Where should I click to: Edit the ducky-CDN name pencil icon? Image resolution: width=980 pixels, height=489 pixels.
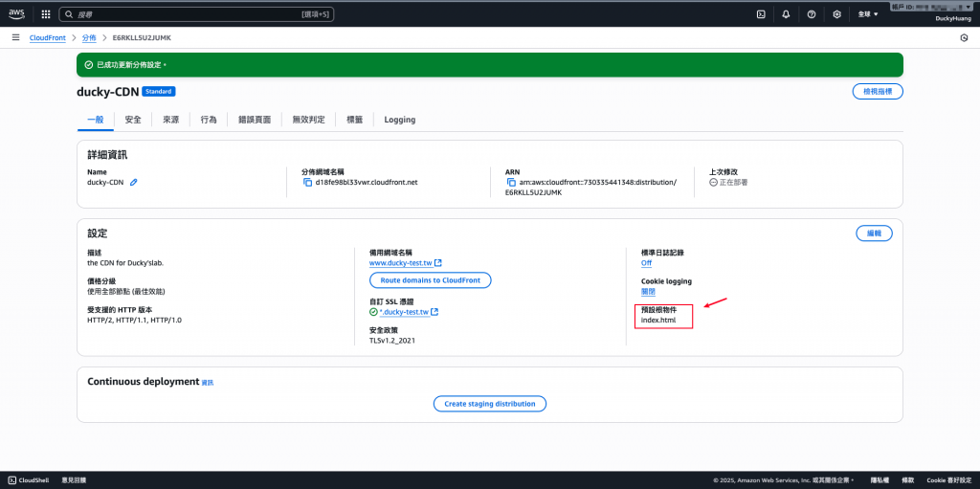(133, 183)
